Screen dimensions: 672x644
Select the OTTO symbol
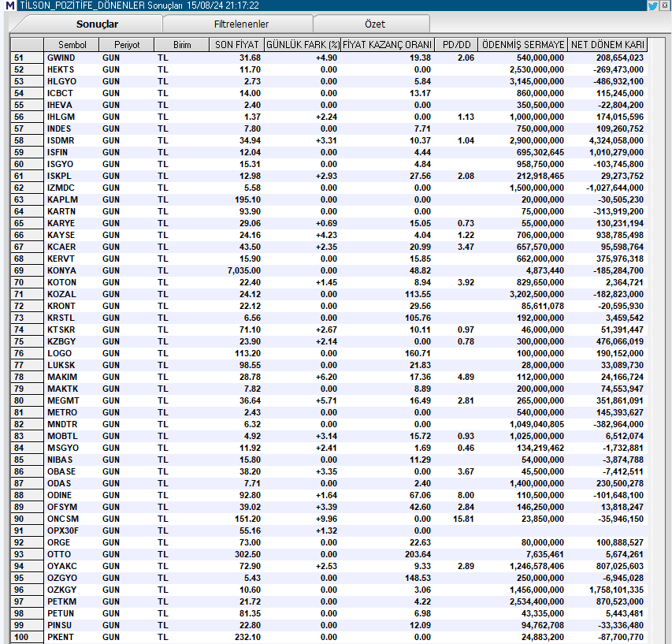pos(59,554)
